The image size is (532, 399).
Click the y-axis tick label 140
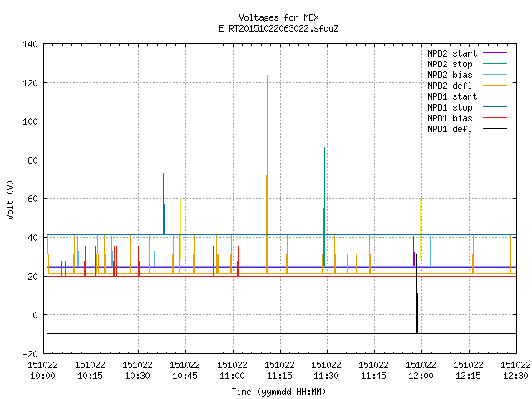click(30, 44)
